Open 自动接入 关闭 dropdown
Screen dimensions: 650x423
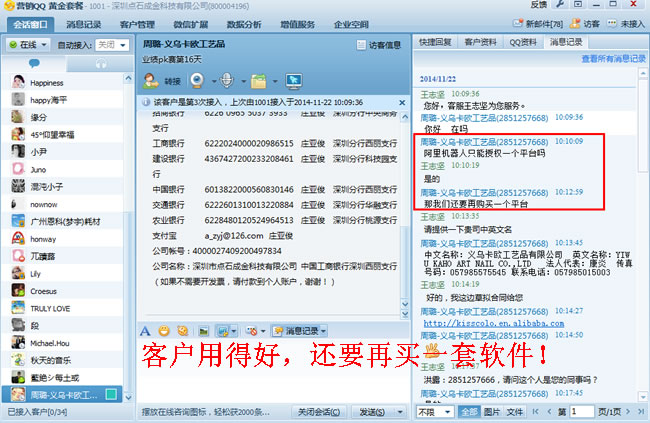112,45
